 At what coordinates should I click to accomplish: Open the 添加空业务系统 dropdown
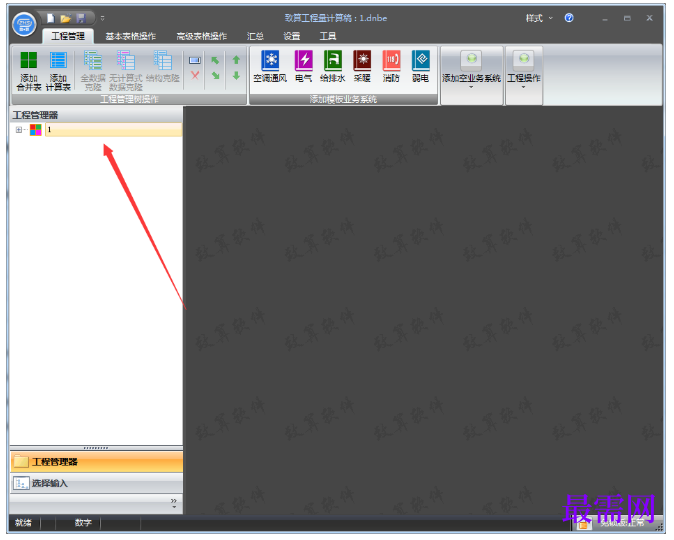coord(472,70)
